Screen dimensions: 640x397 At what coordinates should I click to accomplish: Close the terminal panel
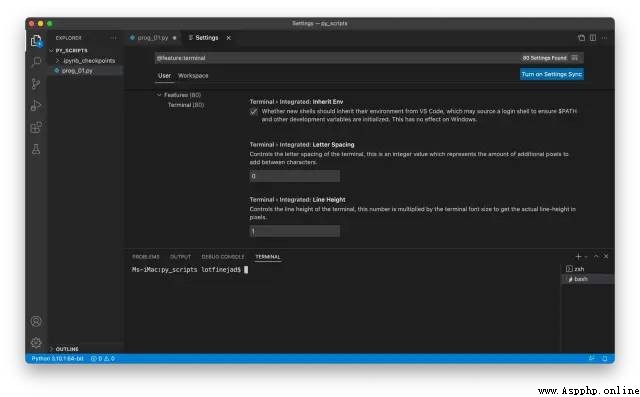tap(606, 256)
